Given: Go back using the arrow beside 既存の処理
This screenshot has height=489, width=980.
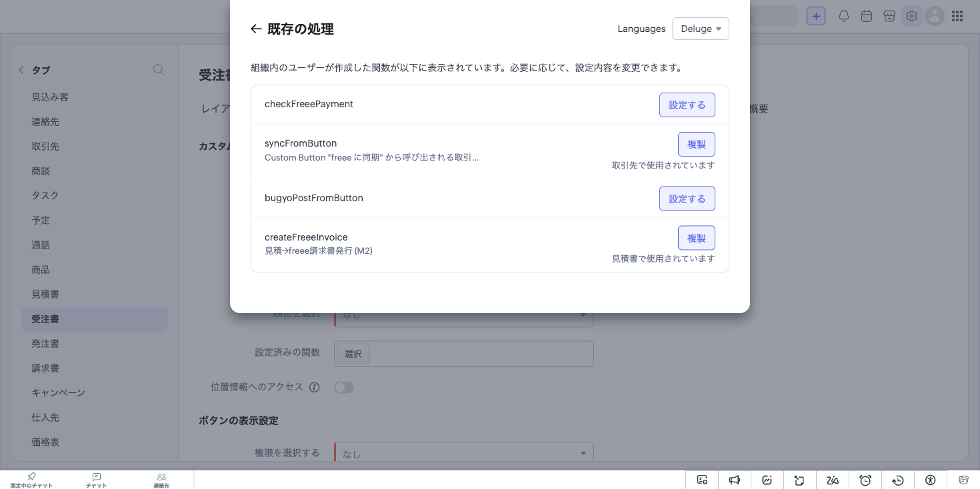Looking at the screenshot, I should [x=256, y=29].
